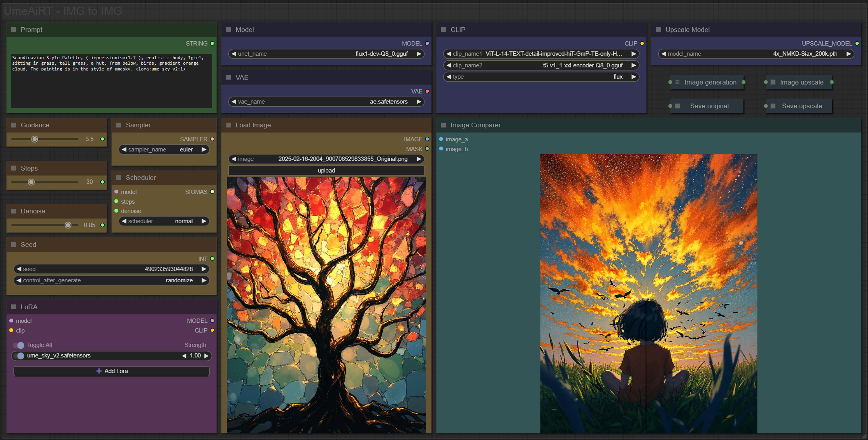Click inside the prompt text area
The width and height of the screenshot is (868, 440).
[x=111, y=86]
